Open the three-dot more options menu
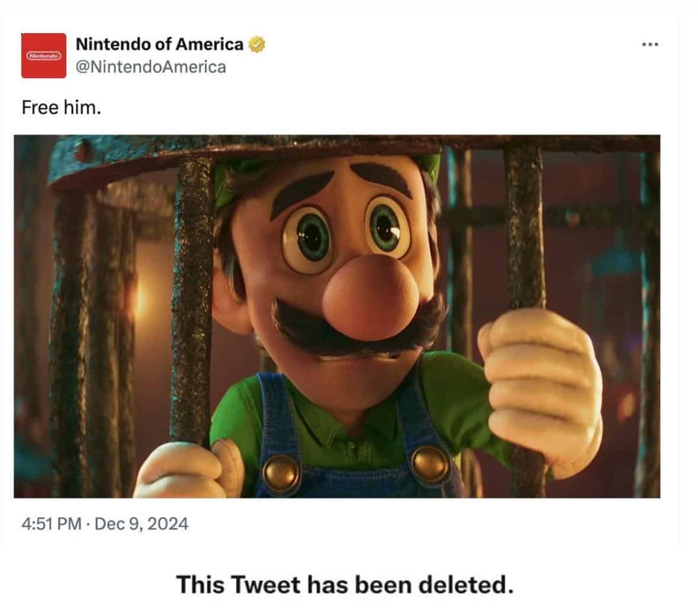 (x=649, y=44)
